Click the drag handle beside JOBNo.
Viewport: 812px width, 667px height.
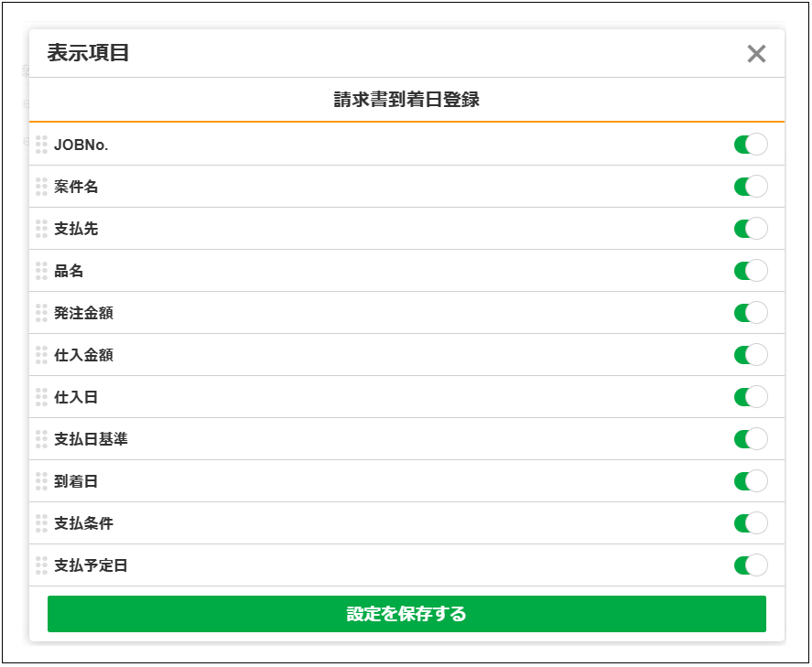pyautogui.click(x=41, y=145)
